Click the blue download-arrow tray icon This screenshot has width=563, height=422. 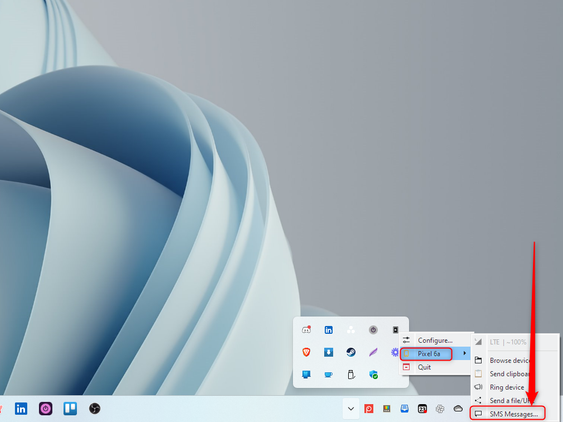point(329,352)
